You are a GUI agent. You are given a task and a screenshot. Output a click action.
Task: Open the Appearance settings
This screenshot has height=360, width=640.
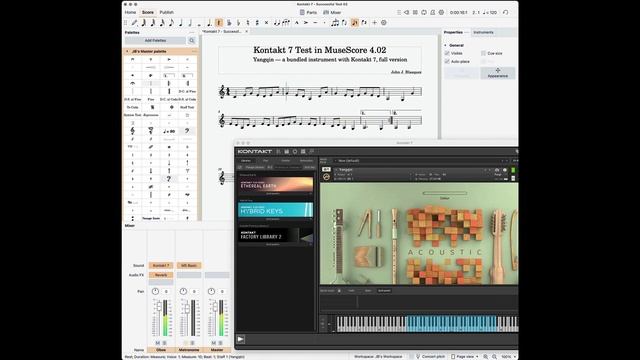tap(498, 73)
